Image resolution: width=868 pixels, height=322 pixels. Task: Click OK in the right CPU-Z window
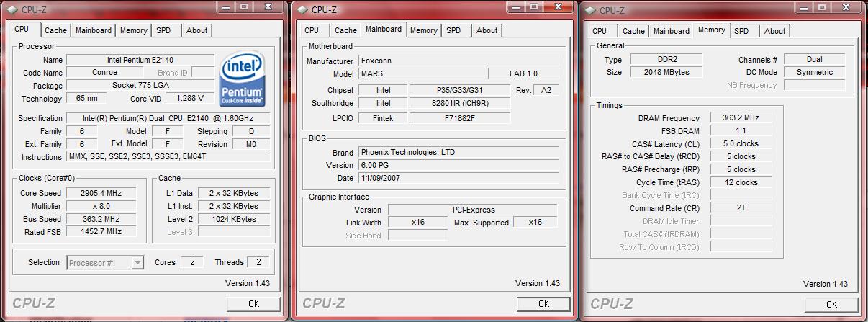coord(831,304)
